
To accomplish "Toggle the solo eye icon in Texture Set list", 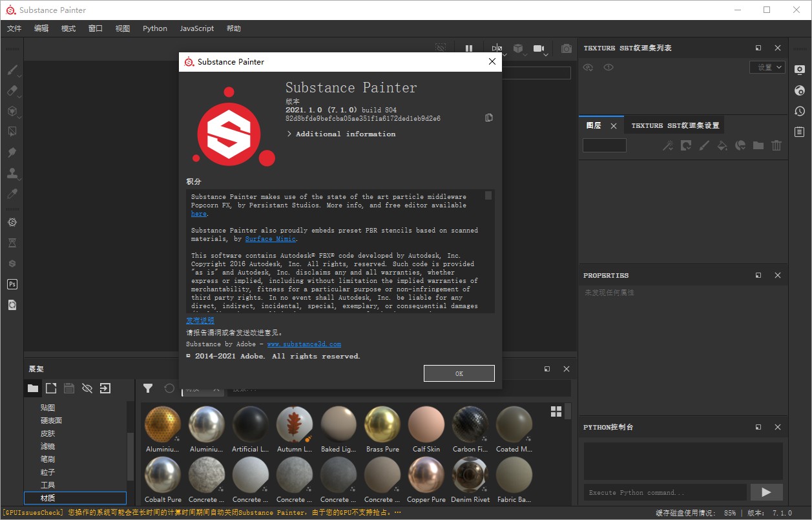I will (x=609, y=67).
